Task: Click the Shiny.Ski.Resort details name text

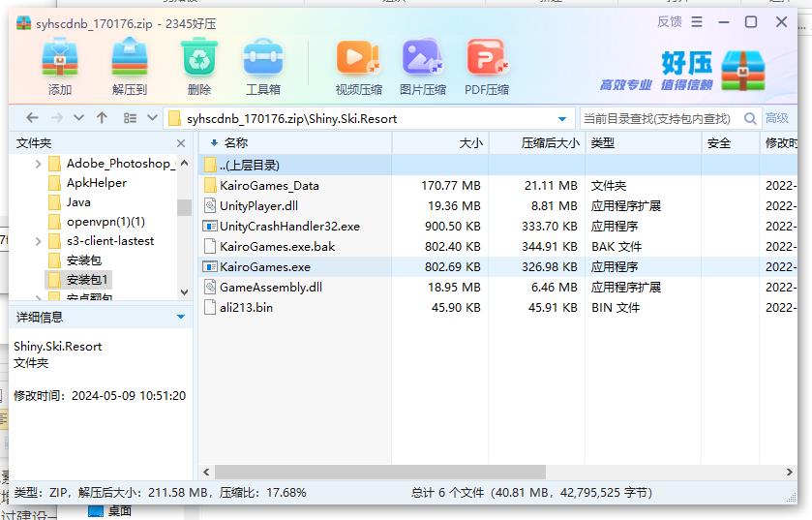Action: (57, 347)
